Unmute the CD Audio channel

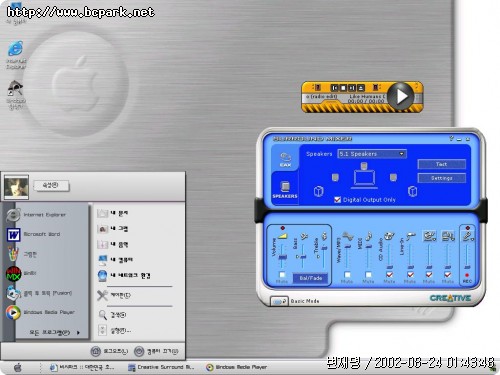389,275
